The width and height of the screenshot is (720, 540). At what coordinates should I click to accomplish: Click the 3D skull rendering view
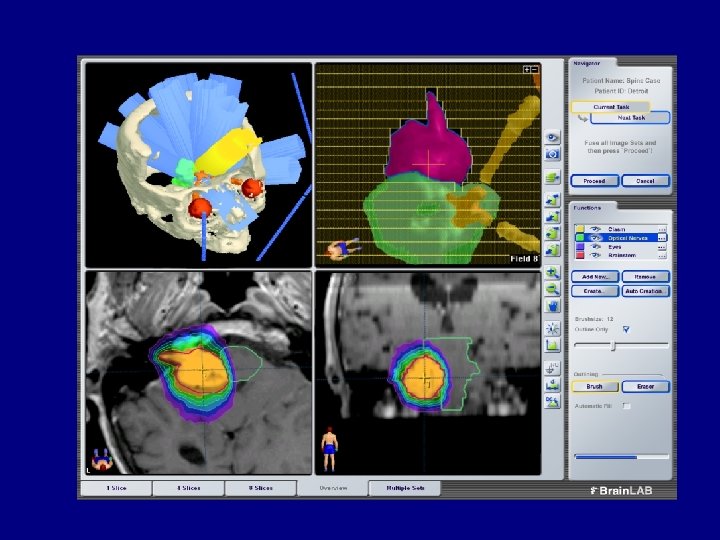pyautogui.click(x=198, y=165)
